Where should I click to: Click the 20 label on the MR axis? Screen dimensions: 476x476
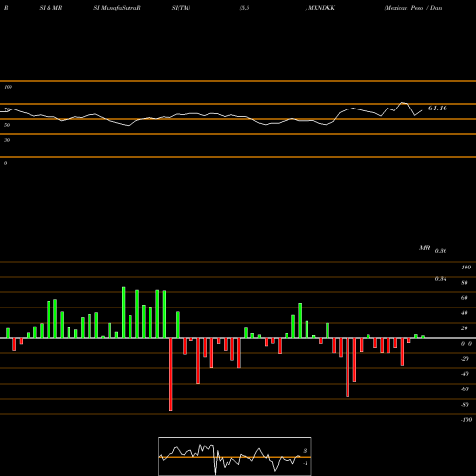point(465,328)
